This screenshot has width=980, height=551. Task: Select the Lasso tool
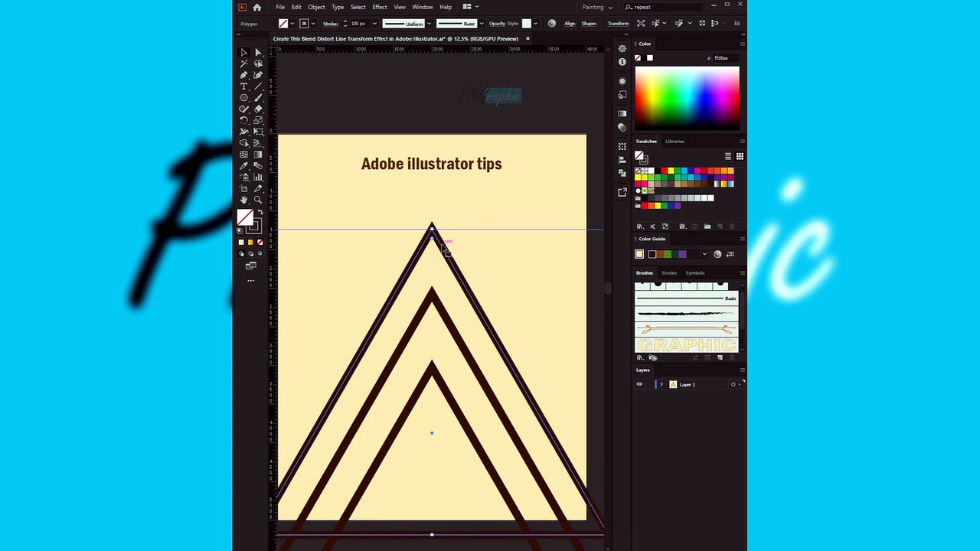click(x=258, y=64)
